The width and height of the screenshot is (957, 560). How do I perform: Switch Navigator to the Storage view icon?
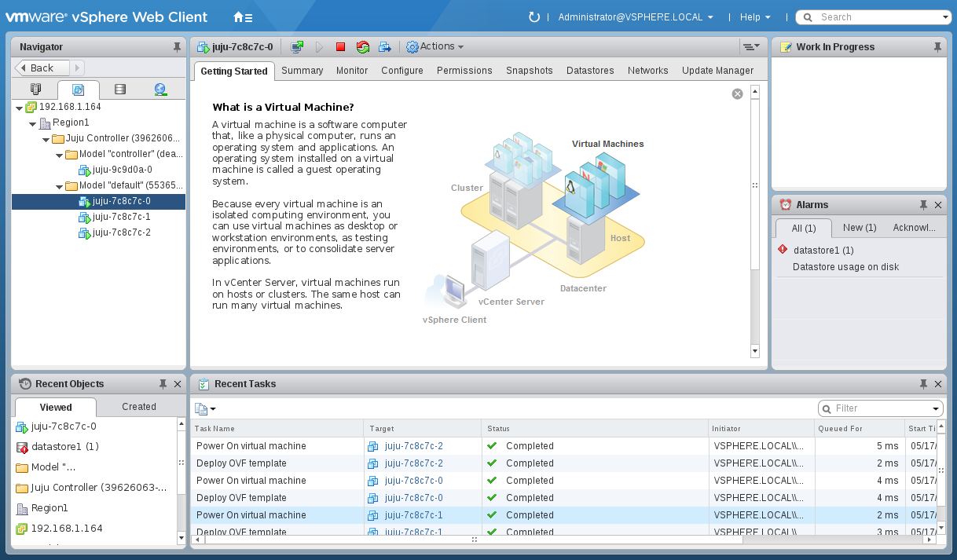point(119,90)
